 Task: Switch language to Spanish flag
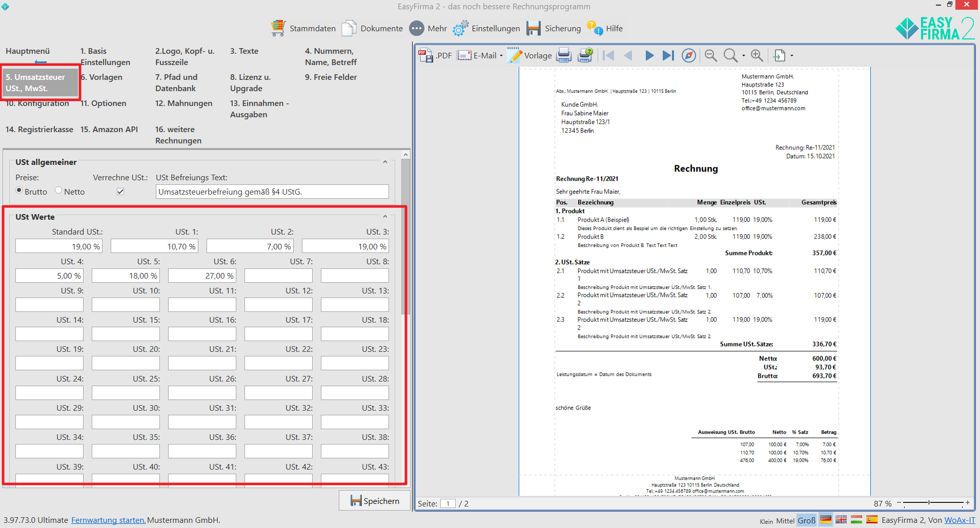coord(872,520)
